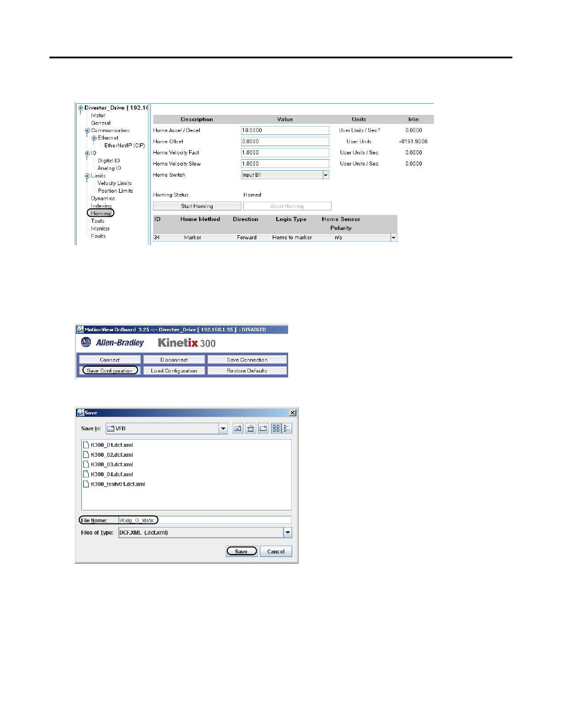Open the Save In VFD folder dropdown
Screen dimensions: 562x728
[223, 429]
